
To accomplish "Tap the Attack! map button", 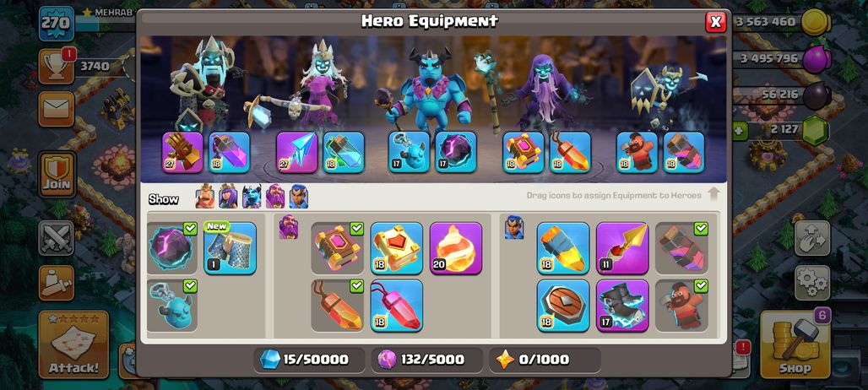I will point(73,344).
